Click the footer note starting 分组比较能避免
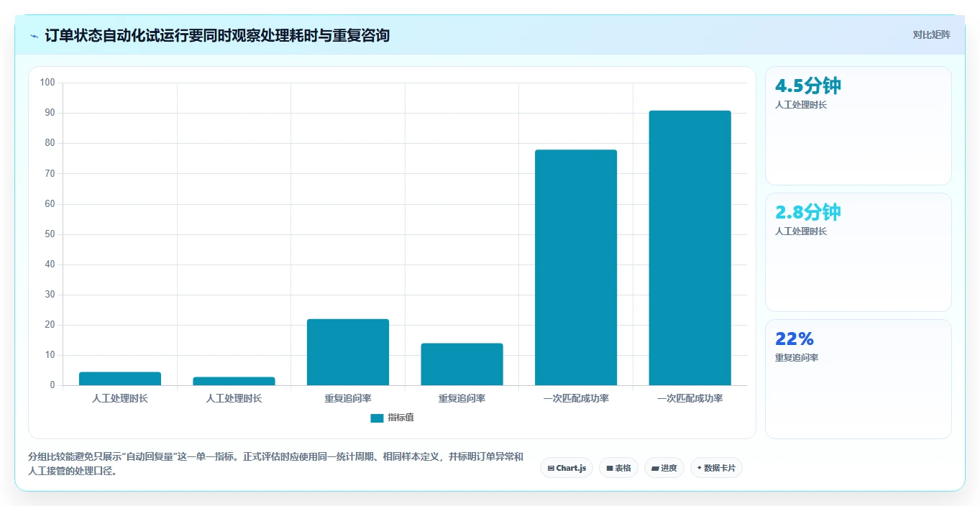Viewport: 980px width, 506px height. [276, 464]
